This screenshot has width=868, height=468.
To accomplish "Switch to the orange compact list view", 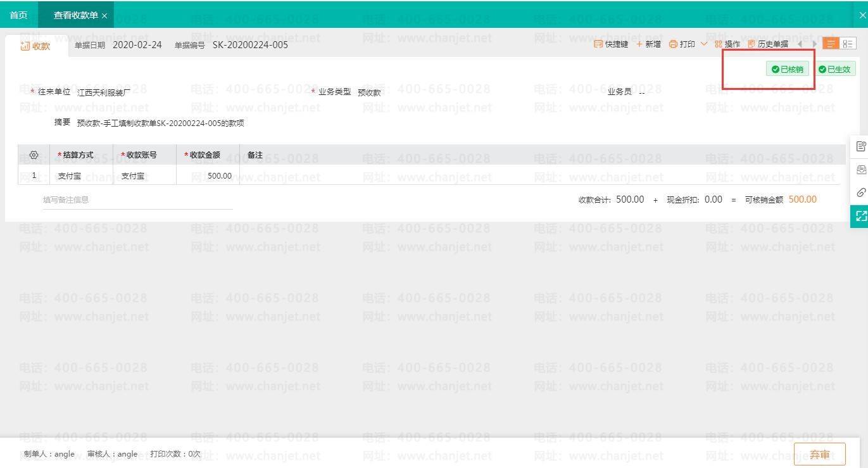I will coord(830,44).
